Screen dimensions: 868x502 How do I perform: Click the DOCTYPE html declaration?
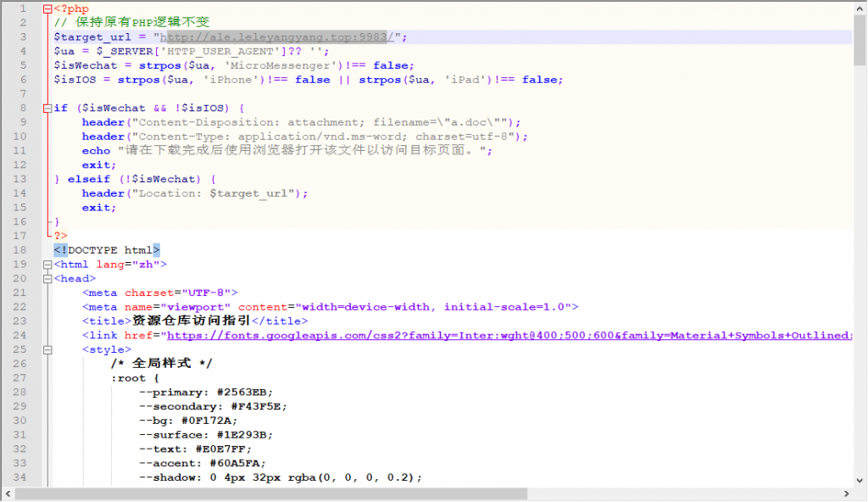[x=107, y=250]
